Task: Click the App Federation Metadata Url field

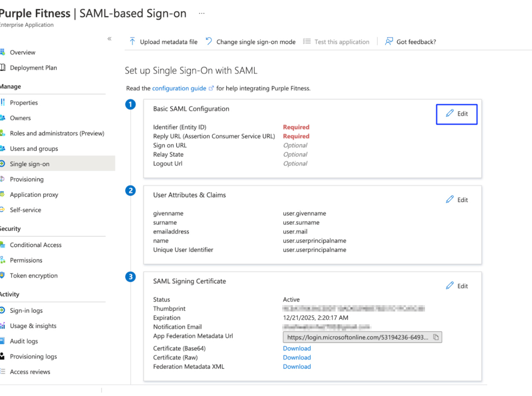Action: coord(363,337)
